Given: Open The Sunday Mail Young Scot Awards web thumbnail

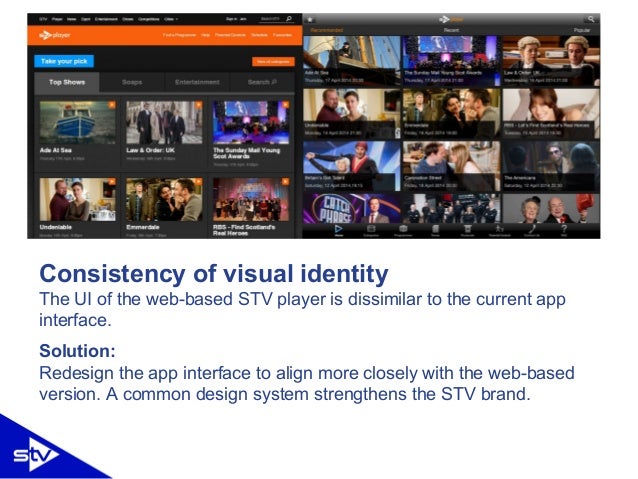Looking at the screenshot, I should click(251, 122).
